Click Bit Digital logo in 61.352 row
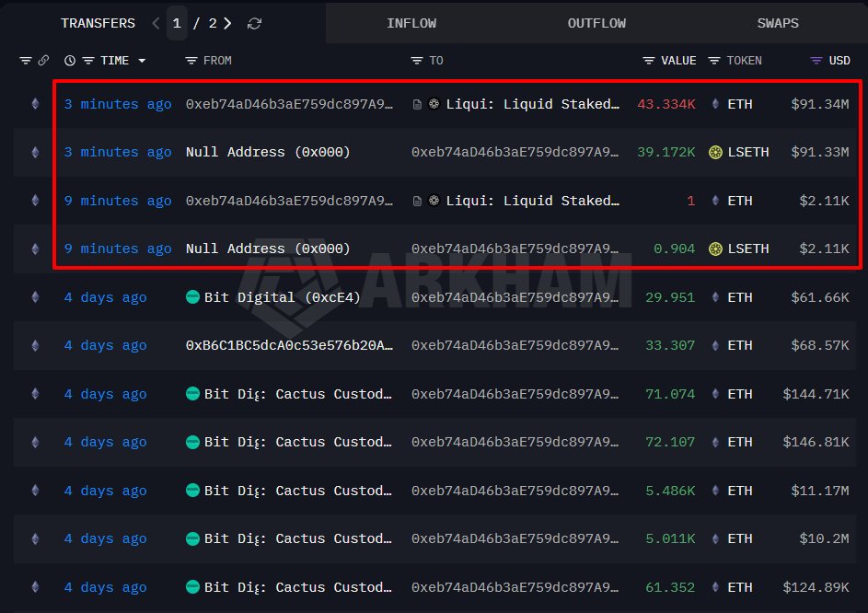The height and width of the screenshot is (613, 868). pyautogui.click(x=192, y=586)
